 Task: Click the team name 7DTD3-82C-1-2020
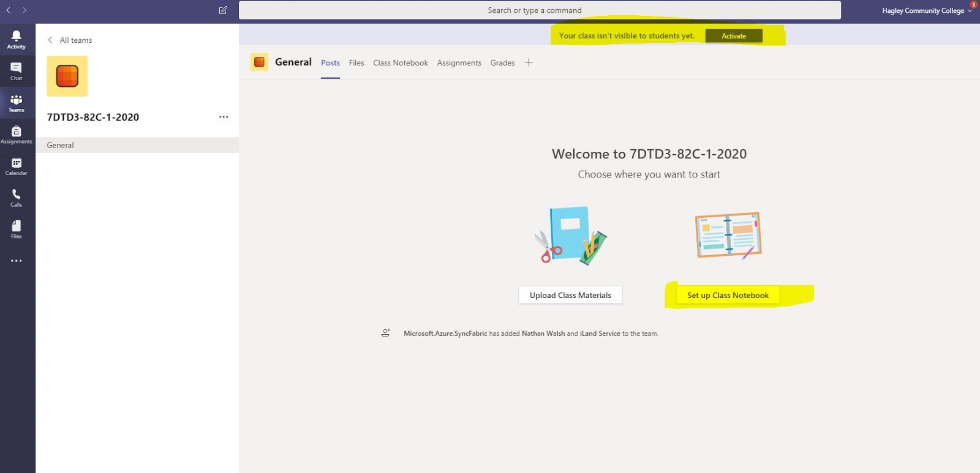(x=93, y=117)
